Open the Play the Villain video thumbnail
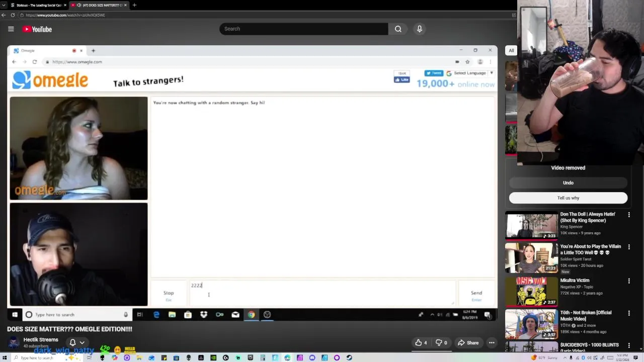 (x=531, y=258)
